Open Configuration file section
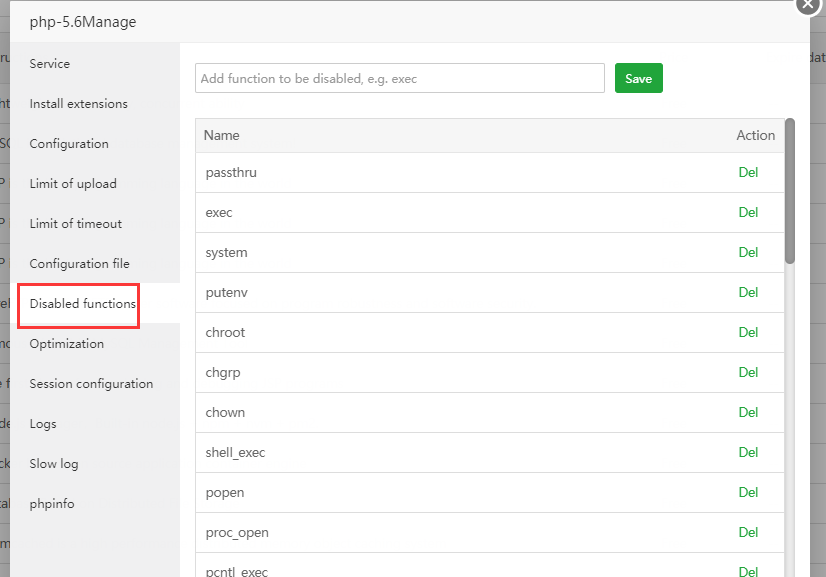Screen dimensions: 826x577 tap(80, 264)
